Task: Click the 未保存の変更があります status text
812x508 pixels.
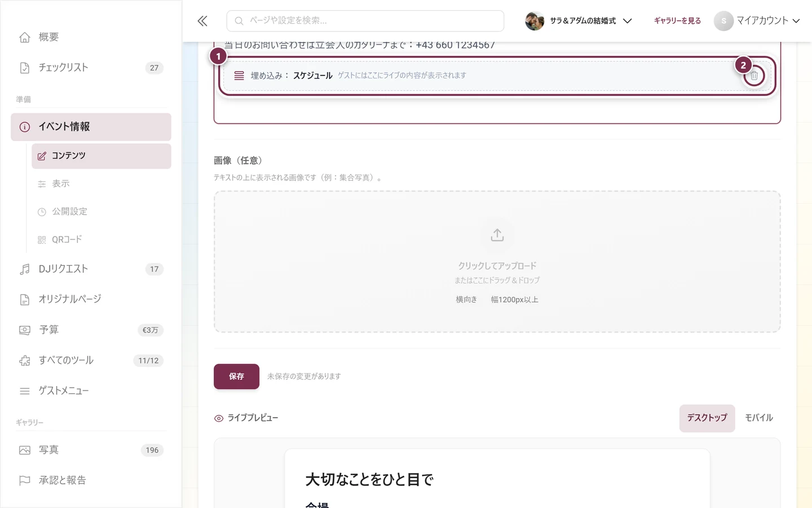Action: click(304, 376)
